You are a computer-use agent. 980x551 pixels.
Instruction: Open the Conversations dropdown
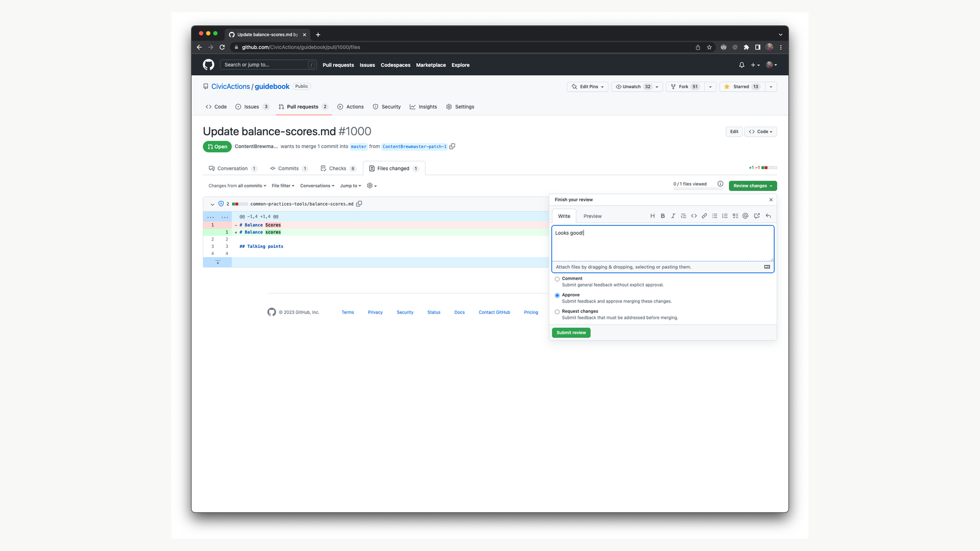(317, 186)
